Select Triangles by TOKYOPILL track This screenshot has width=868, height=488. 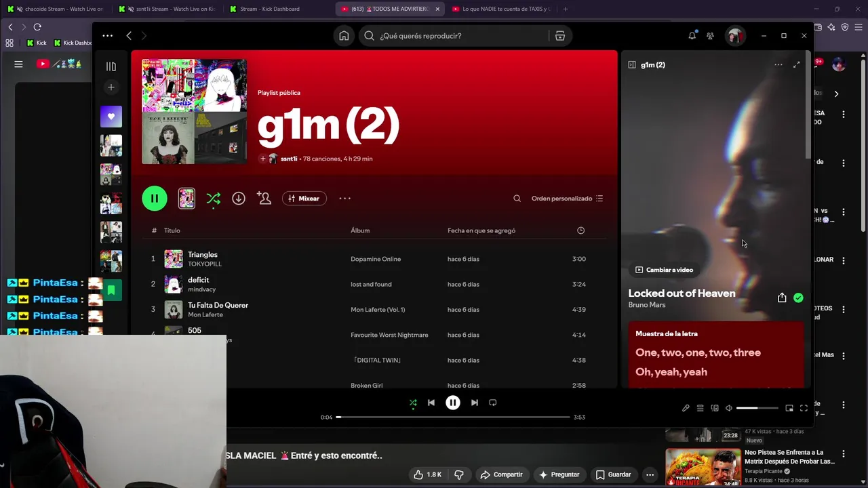click(373, 259)
